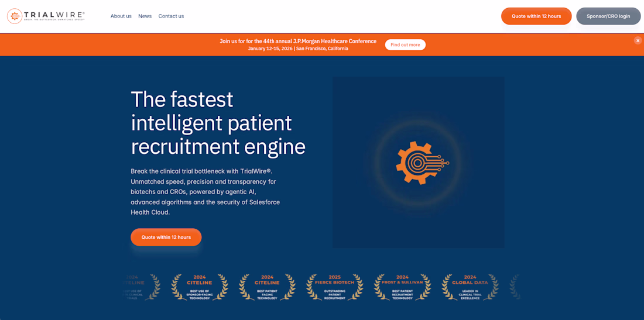Select 2024 Frost & Sullivan award badge

pos(402,287)
